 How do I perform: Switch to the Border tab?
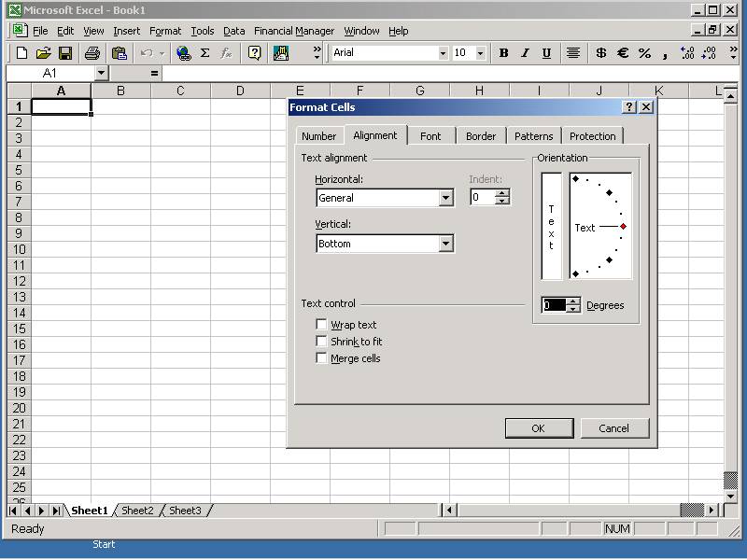click(x=481, y=136)
